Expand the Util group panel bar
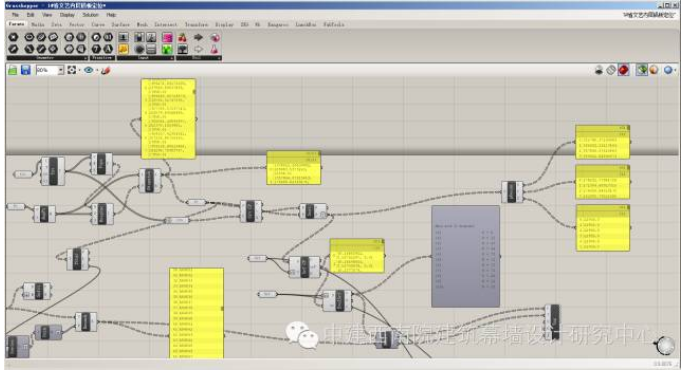Screen dimensions: 685x374 [199, 58]
